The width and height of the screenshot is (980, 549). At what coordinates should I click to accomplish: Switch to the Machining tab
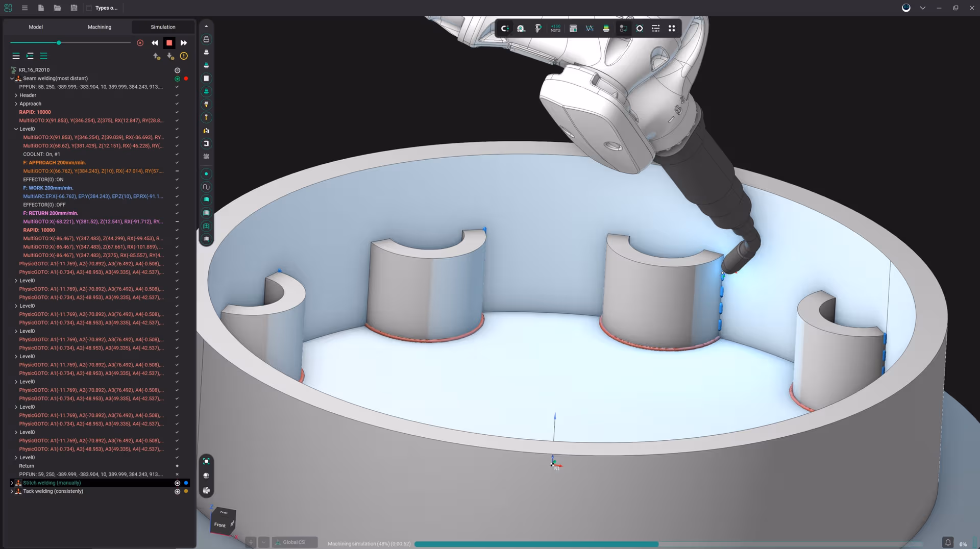[x=100, y=27]
